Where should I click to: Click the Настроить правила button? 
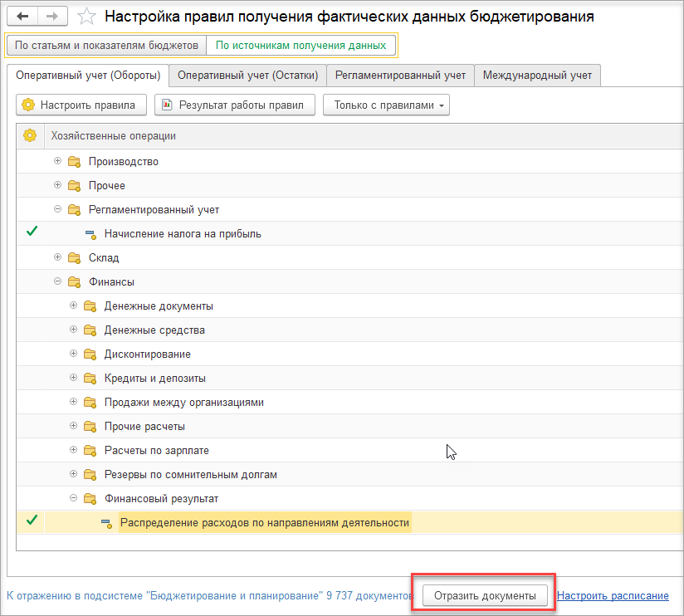(x=81, y=105)
